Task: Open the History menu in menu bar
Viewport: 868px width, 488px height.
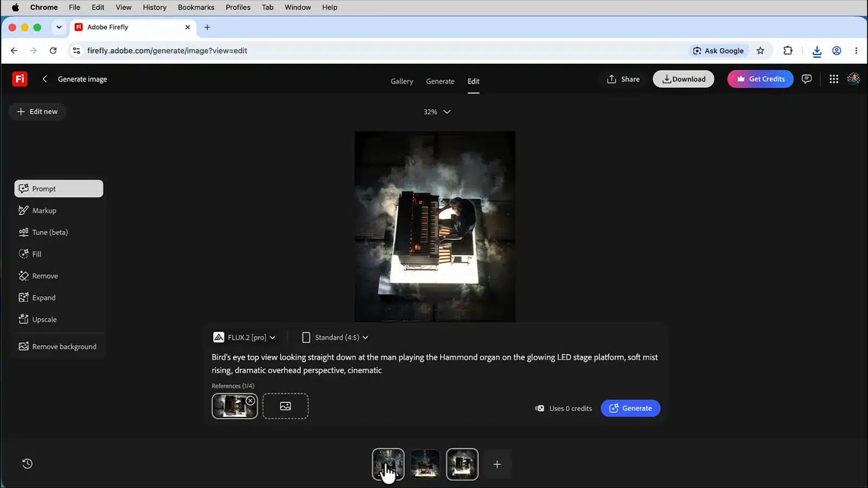Action: (x=155, y=8)
